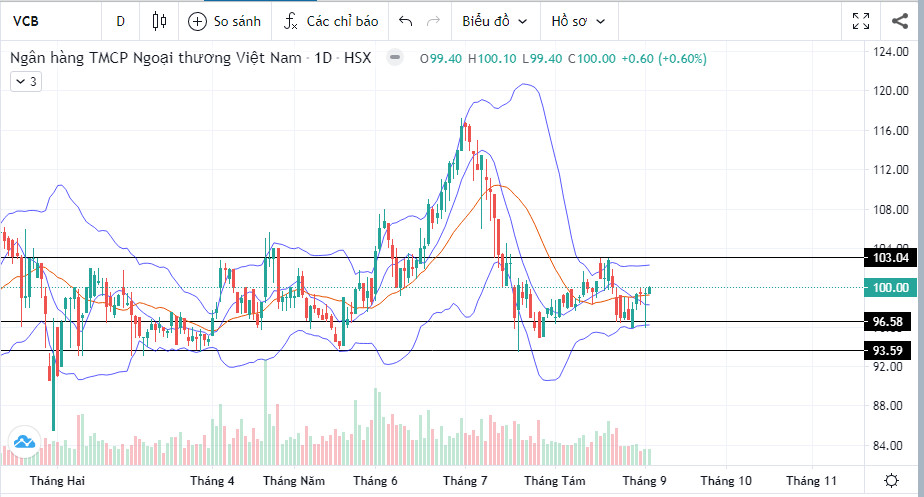The width and height of the screenshot is (924, 497).
Task: Click the So sánh compare button
Action: coord(225,20)
